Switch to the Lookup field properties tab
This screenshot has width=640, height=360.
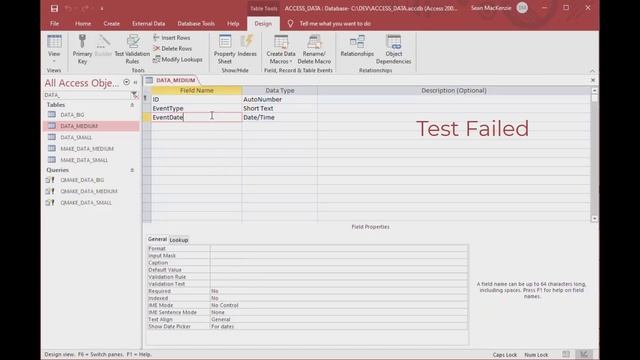click(x=179, y=240)
